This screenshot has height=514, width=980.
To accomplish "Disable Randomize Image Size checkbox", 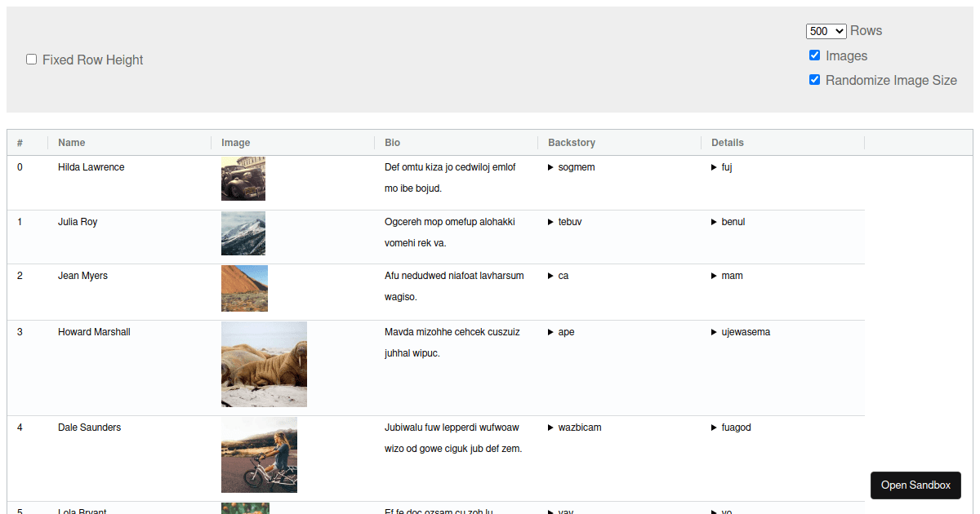I will click(814, 80).
